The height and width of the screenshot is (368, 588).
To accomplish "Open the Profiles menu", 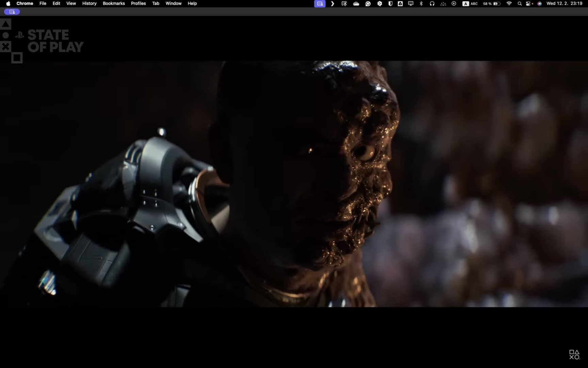I will [x=138, y=3].
